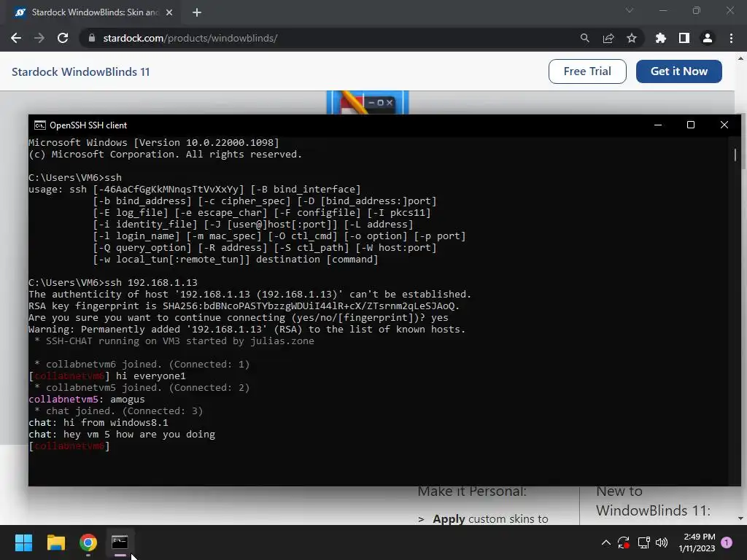Open the zoom magnifier icon in address bar

point(584,38)
